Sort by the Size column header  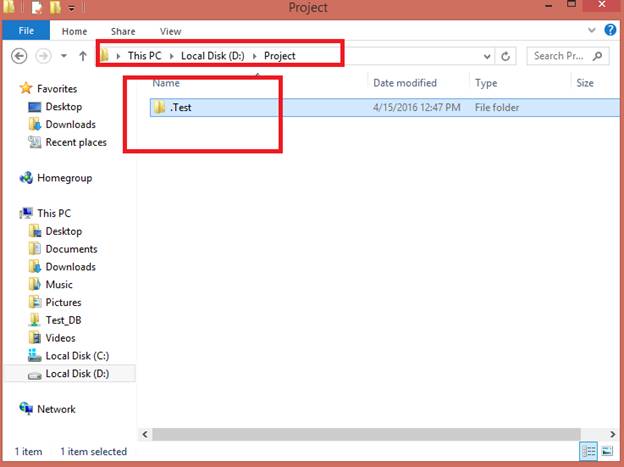click(585, 83)
